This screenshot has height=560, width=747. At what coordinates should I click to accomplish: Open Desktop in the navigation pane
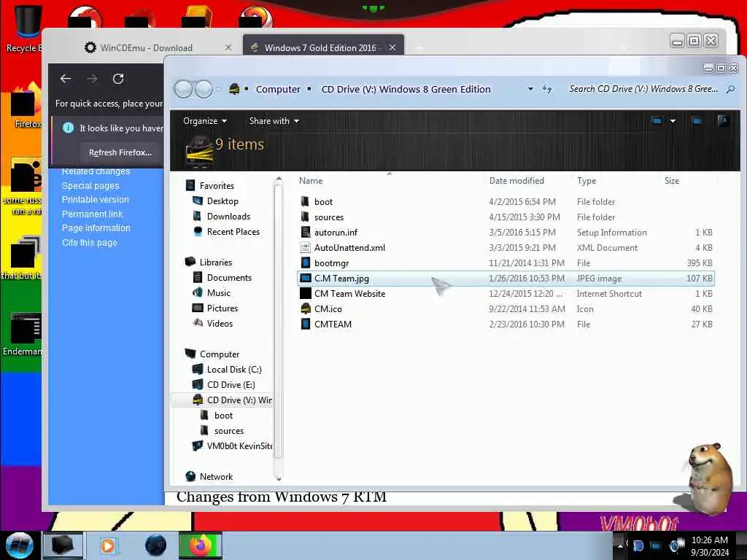point(222,201)
